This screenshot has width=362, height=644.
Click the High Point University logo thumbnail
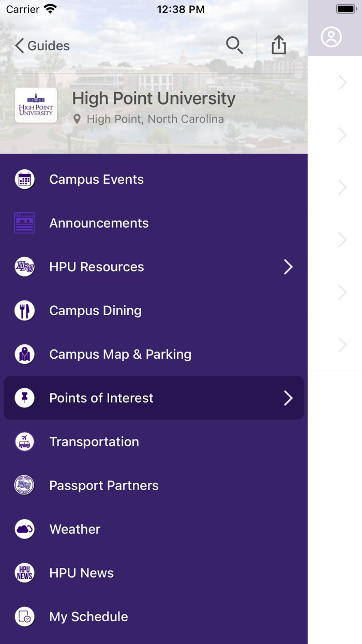click(35, 105)
